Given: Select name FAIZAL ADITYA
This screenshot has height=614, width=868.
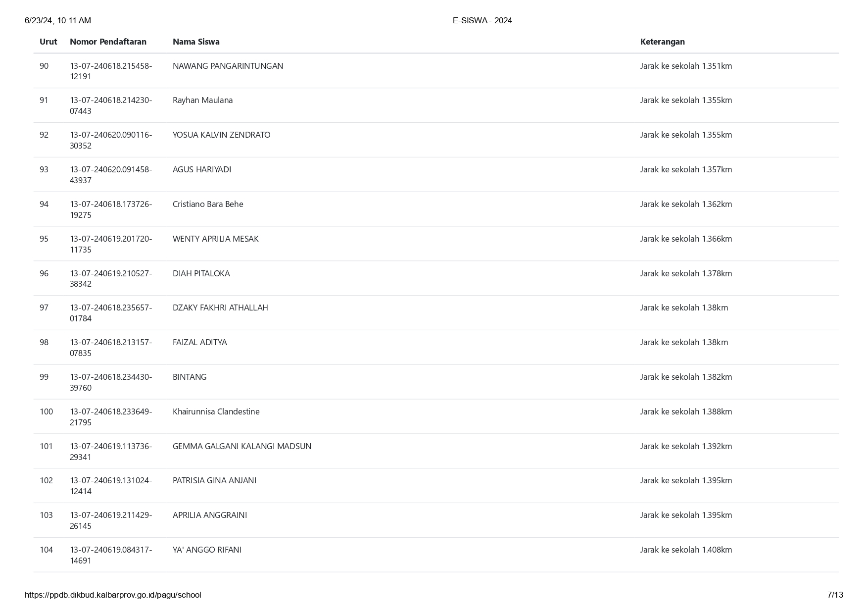Looking at the screenshot, I should pyautogui.click(x=199, y=342).
